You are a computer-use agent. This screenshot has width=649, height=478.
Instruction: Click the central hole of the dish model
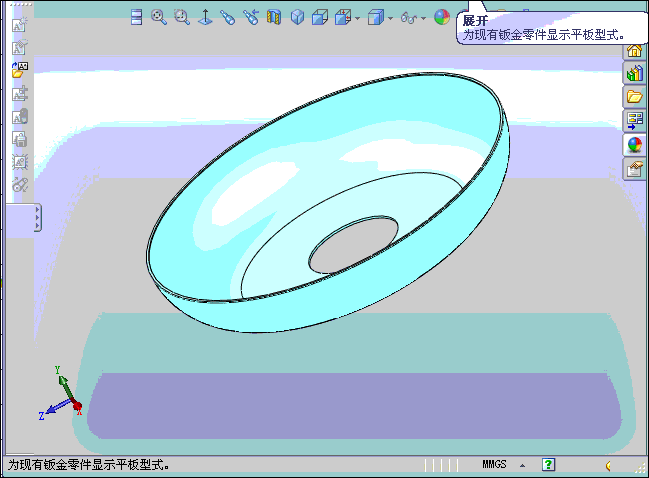point(353,245)
